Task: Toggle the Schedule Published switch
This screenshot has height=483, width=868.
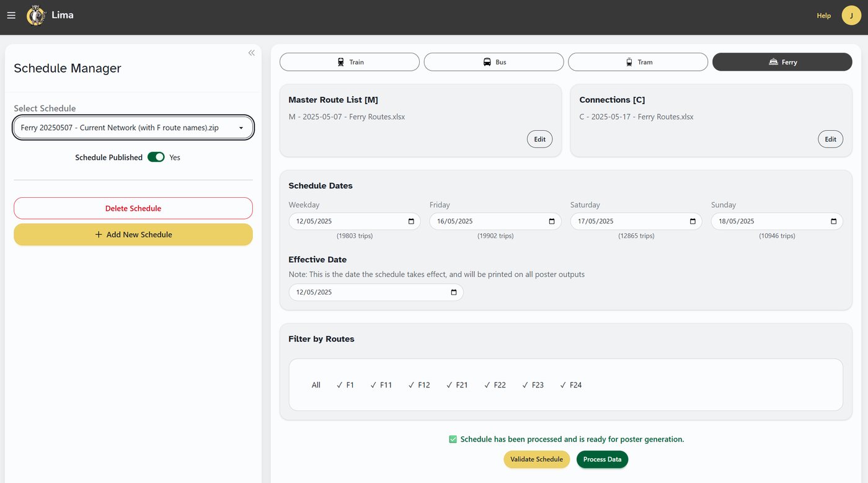Action: pyautogui.click(x=156, y=157)
